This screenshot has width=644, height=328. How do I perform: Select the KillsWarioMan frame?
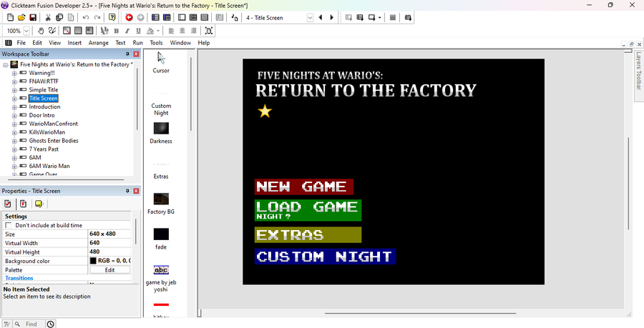pyautogui.click(x=47, y=132)
